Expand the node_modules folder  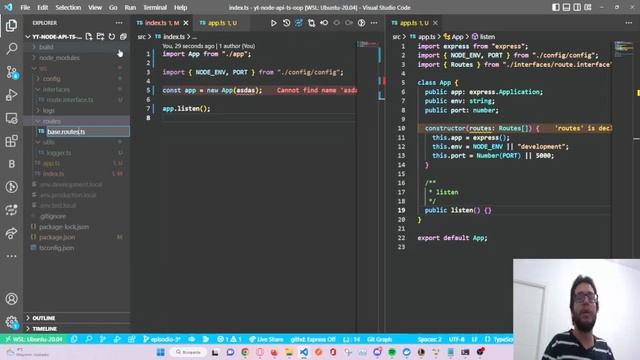pyautogui.click(x=59, y=58)
